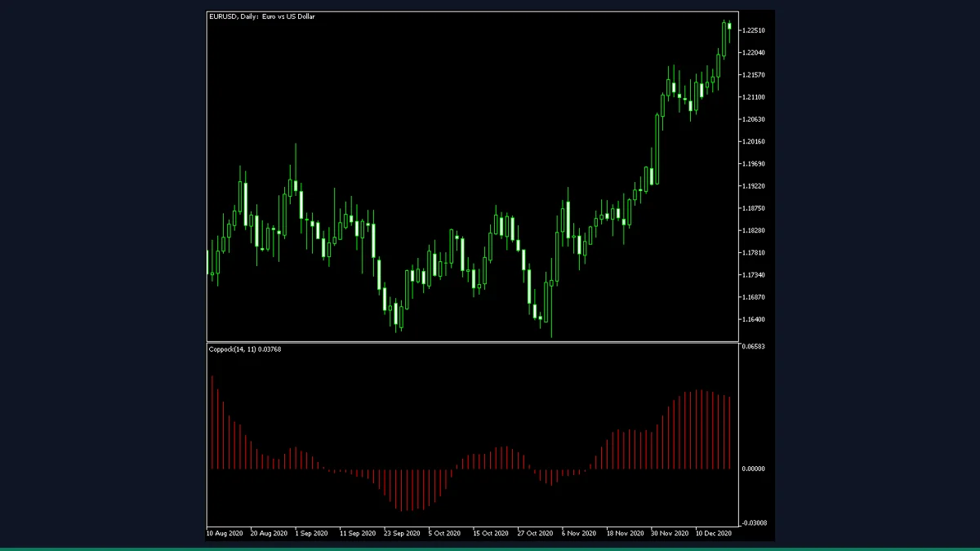
Task: Click the 1.18750 price axis value
Action: point(754,208)
